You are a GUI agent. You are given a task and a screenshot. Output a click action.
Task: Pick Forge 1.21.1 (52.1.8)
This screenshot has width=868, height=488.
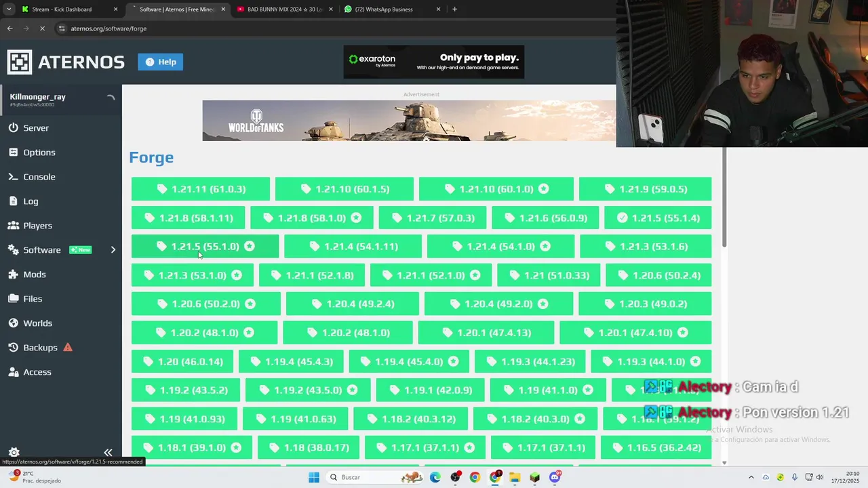[x=312, y=275]
